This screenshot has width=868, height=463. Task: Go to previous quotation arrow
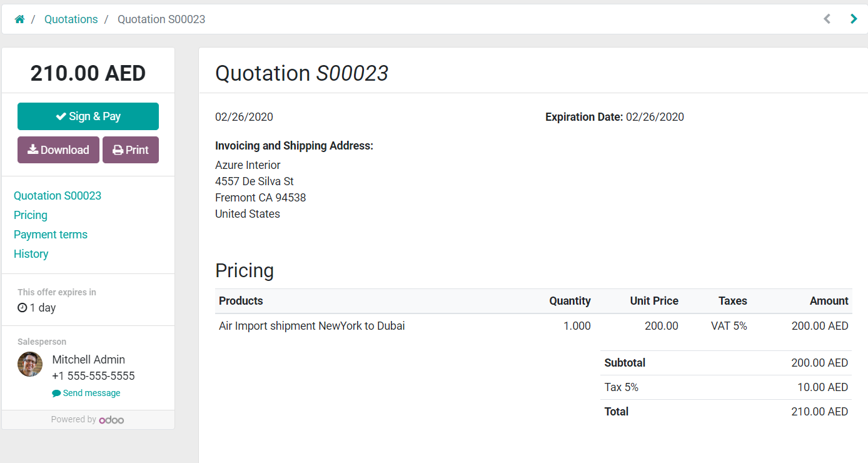827,19
